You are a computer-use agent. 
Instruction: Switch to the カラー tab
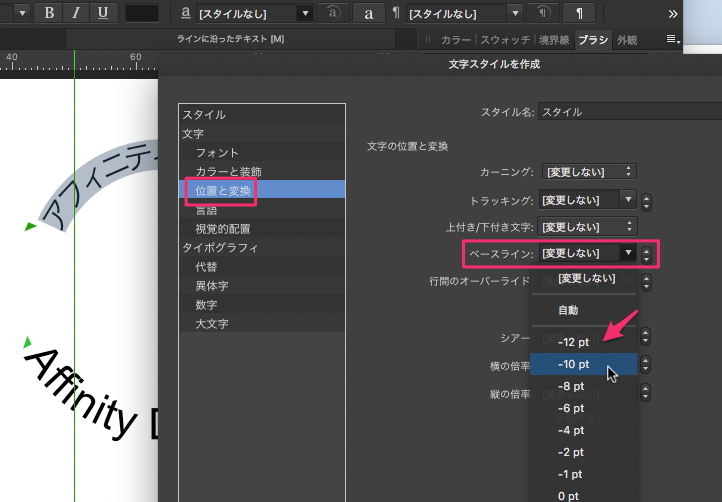tap(456, 40)
